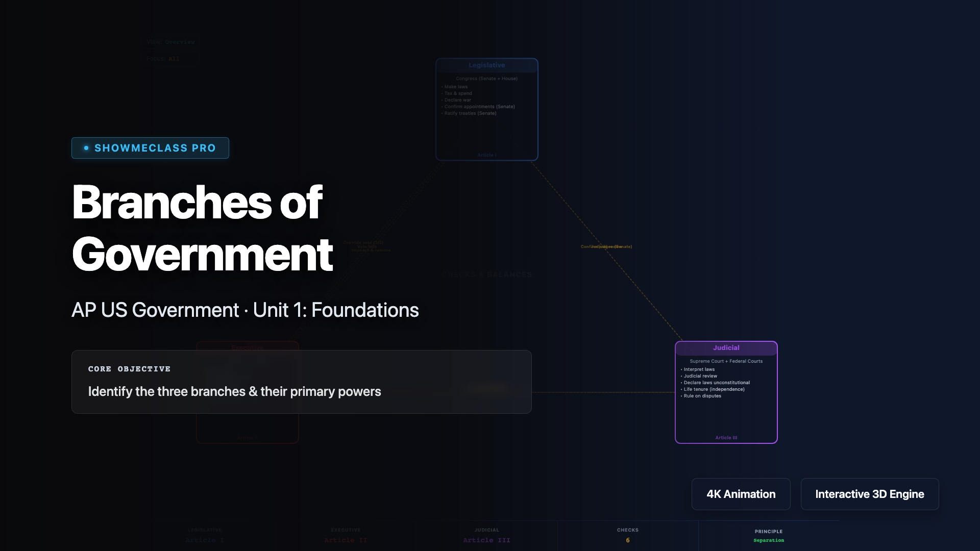
Task: Select the Legislative branch node header
Action: coord(486,65)
